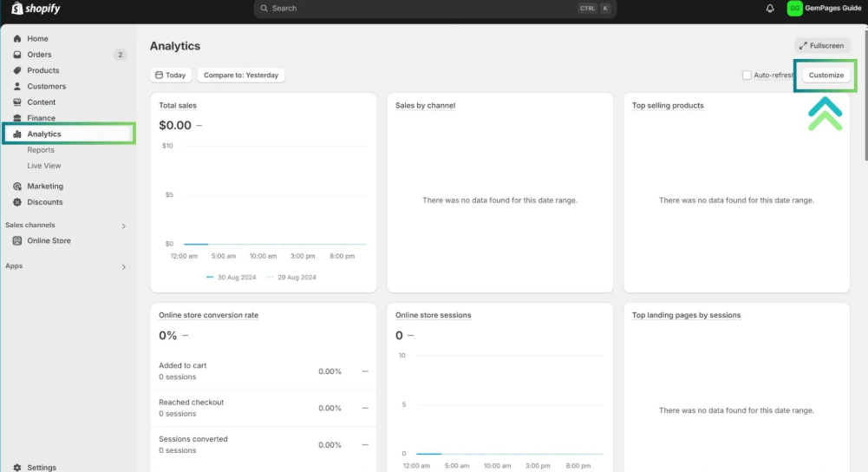The height and width of the screenshot is (472, 868).
Task: Click the Online Store icon
Action: 17,240
